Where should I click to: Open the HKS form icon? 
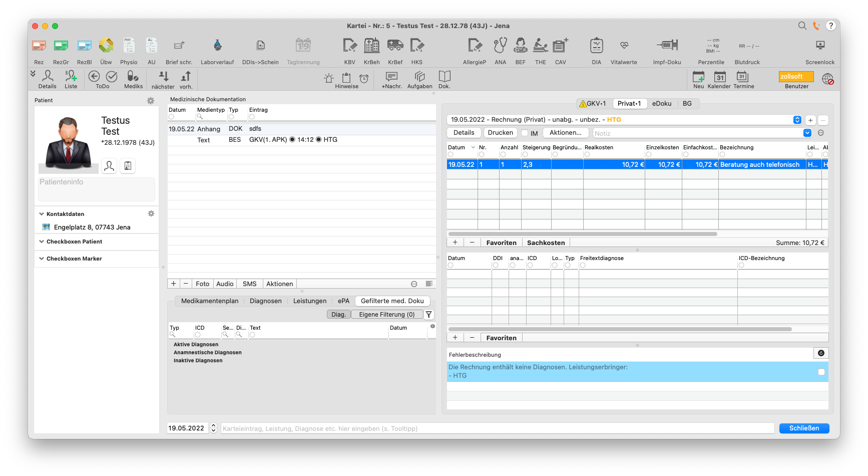417,45
